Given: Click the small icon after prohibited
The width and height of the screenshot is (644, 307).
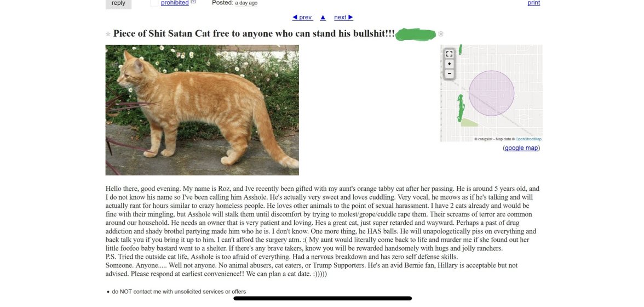Looking at the screenshot, I should [193, 3].
